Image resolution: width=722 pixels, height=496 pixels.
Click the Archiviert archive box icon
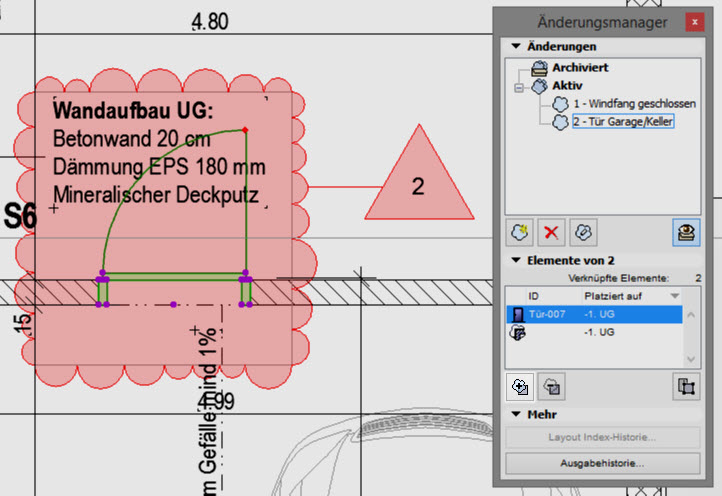(539, 68)
